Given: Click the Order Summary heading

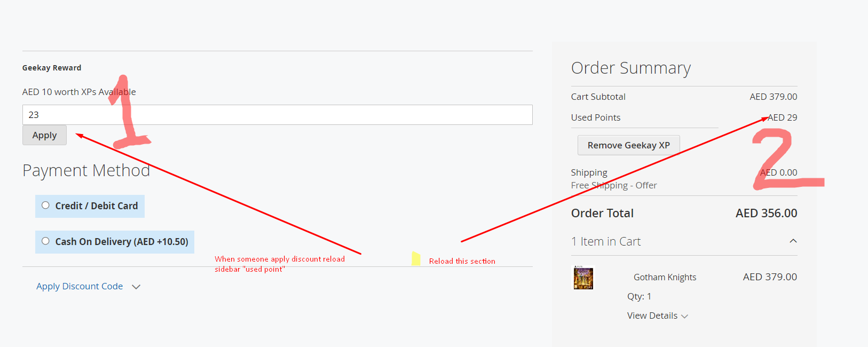Looking at the screenshot, I should coord(630,68).
